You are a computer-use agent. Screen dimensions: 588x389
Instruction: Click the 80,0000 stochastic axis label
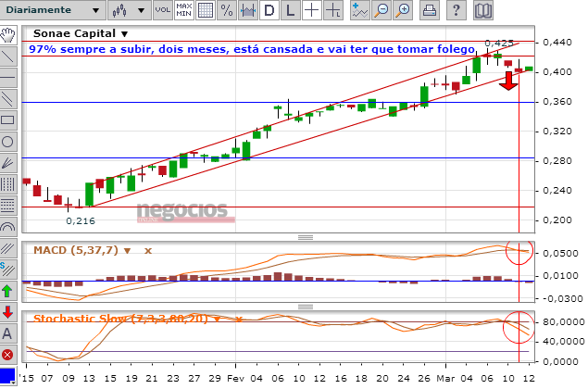(564, 322)
